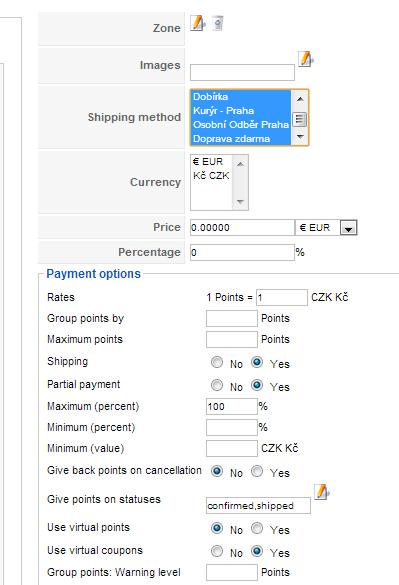Select Kč CZK in Currency list
Image resolution: width=399 pixels, height=585 pixels.
[211, 176]
